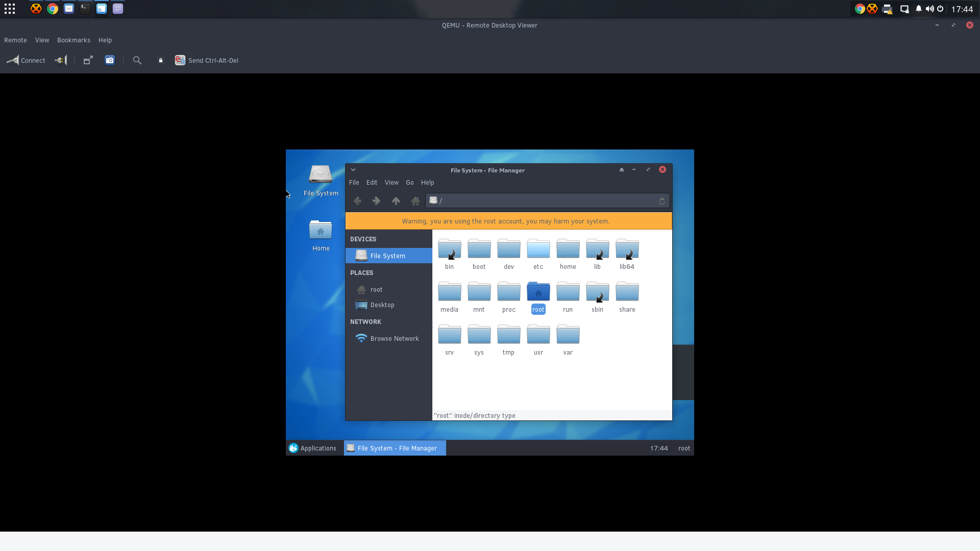
Task: Open Edit menu in File Manager
Action: (x=372, y=183)
